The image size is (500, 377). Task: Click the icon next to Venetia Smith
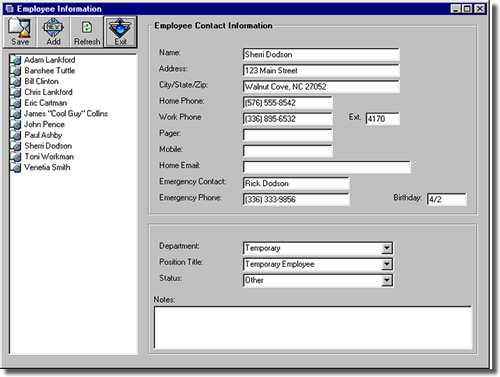click(x=16, y=167)
